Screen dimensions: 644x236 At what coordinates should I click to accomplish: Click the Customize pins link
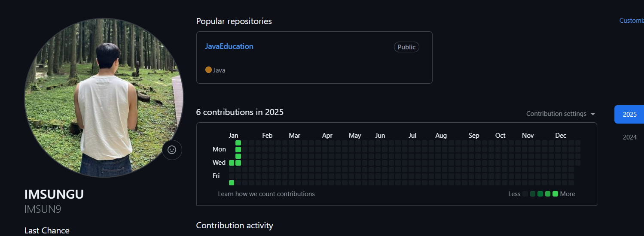coord(631,21)
